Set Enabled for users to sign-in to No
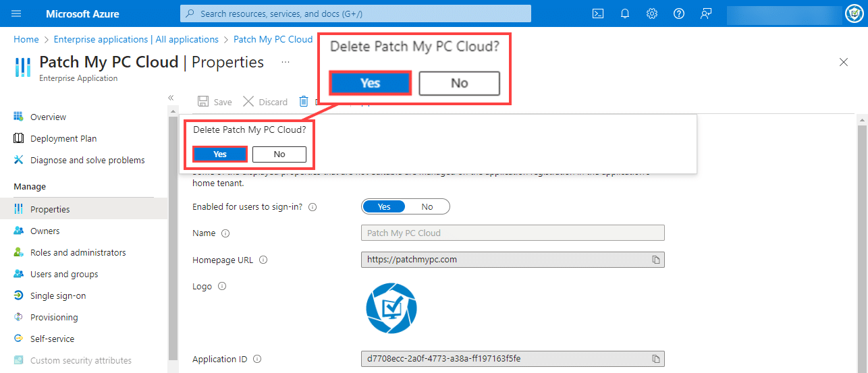Screen dimensions: 868x373 click(x=427, y=206)
